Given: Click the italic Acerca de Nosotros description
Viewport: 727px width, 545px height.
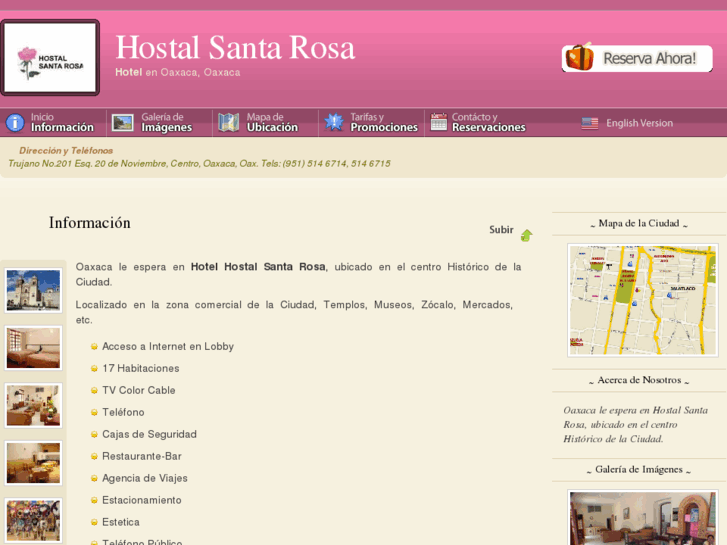Looking at the screenshot, I should pyautogui.click(x=635, y=424).
